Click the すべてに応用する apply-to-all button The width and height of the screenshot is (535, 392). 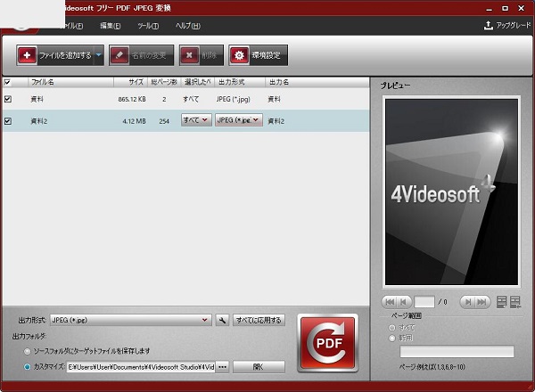[259, 320]
